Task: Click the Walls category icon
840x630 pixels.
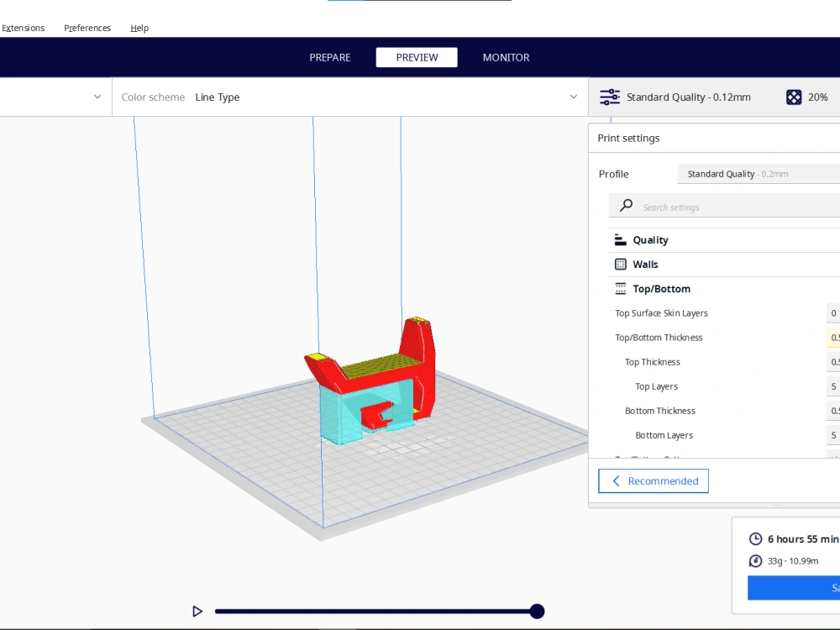Action: click(621, 264)
